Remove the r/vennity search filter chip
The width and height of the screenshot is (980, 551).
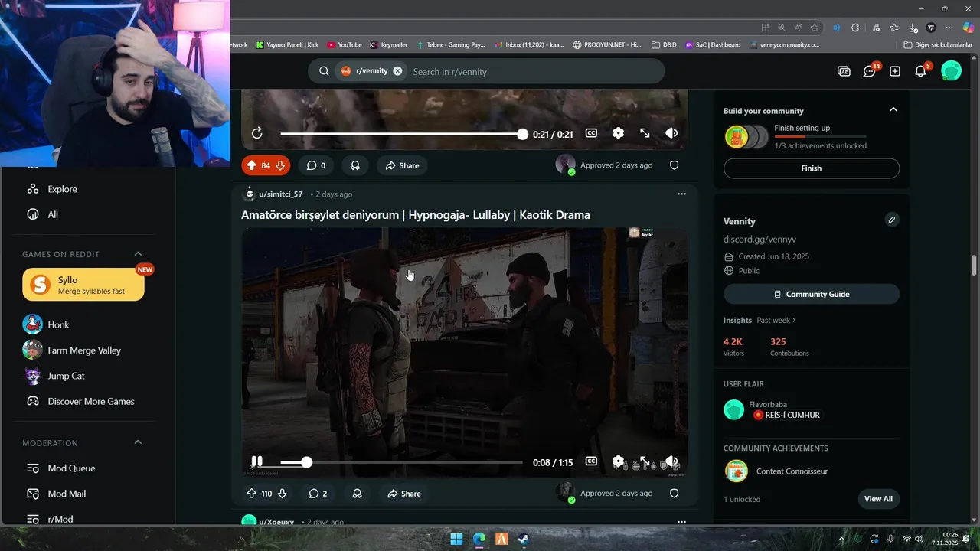click(x=397, y=71)
